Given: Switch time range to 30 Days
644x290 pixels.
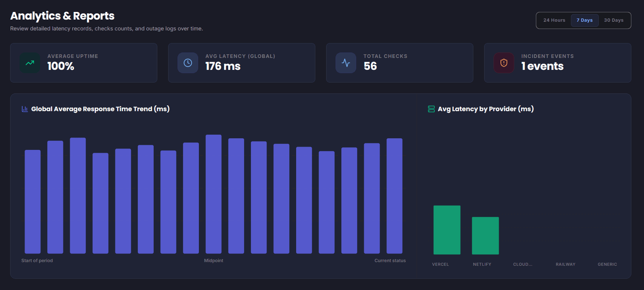Looking at the screenshot, I should [614, 20].
